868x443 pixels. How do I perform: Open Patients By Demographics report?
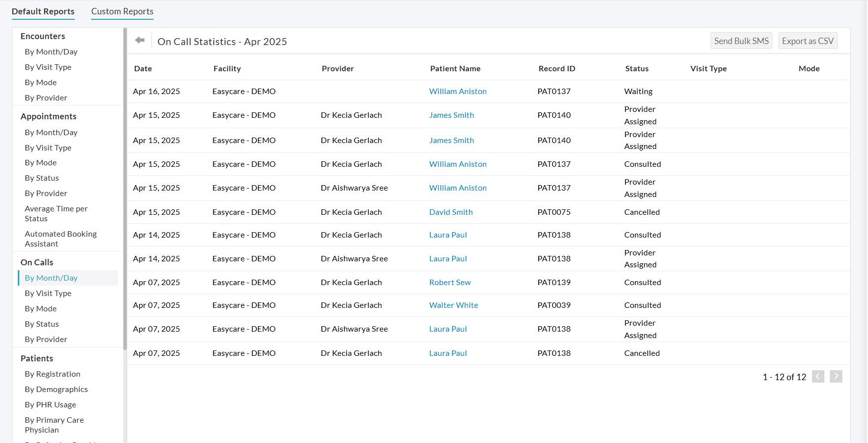56,390
